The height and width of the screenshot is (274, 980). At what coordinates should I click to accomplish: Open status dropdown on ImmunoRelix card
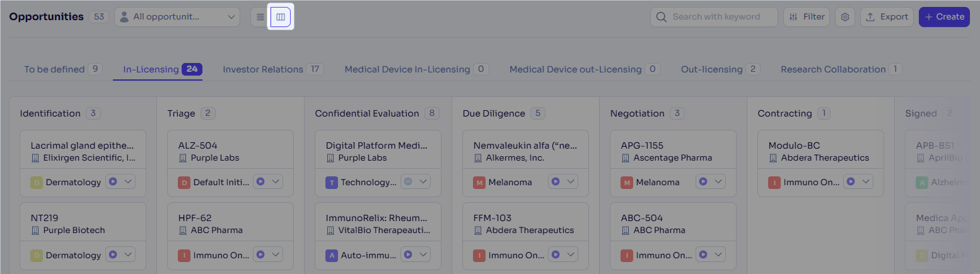click(x=416, y=254)
